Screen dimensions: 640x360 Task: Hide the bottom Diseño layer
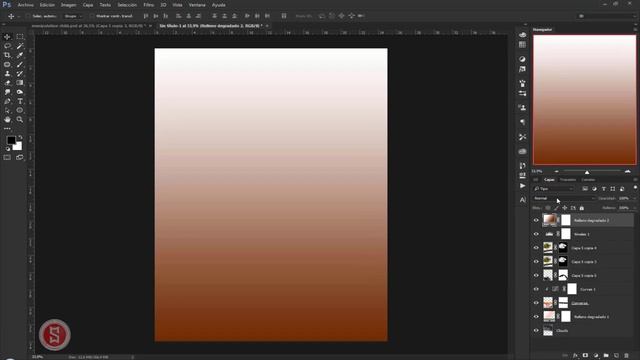(x=536, y=331)
